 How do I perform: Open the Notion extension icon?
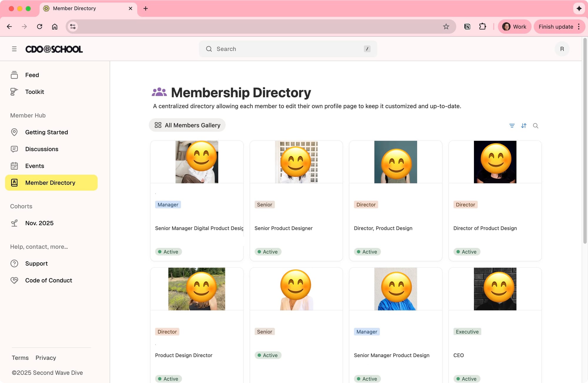pyautogui.click(x=467, y=27)
